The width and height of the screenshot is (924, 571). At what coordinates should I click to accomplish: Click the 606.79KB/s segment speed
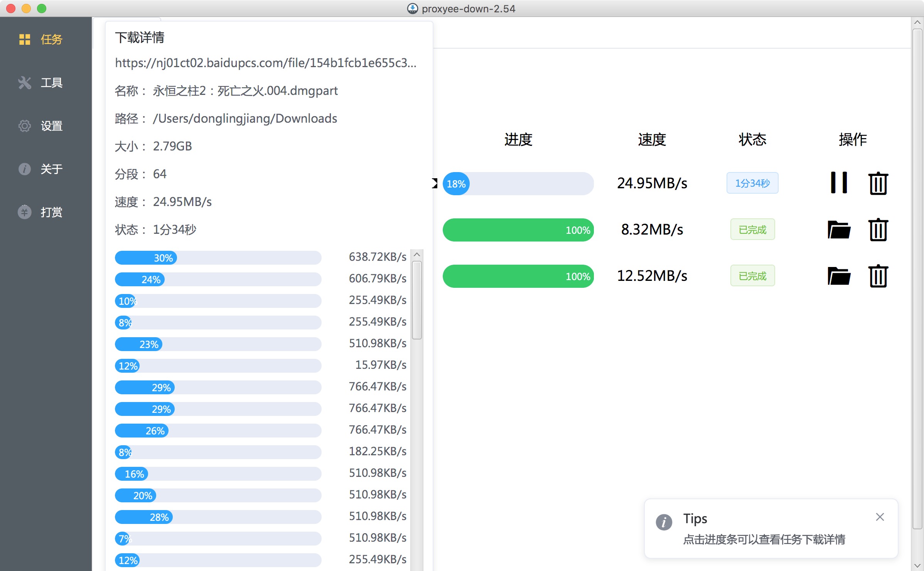(x=378, y=278)
